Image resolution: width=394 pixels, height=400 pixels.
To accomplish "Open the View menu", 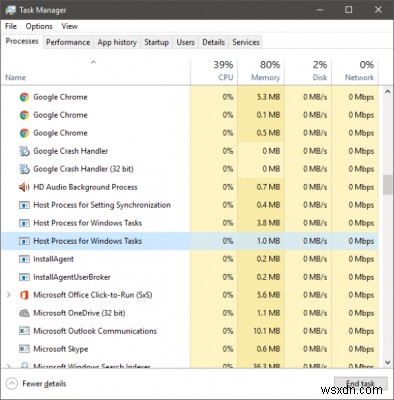I will 69,26.
